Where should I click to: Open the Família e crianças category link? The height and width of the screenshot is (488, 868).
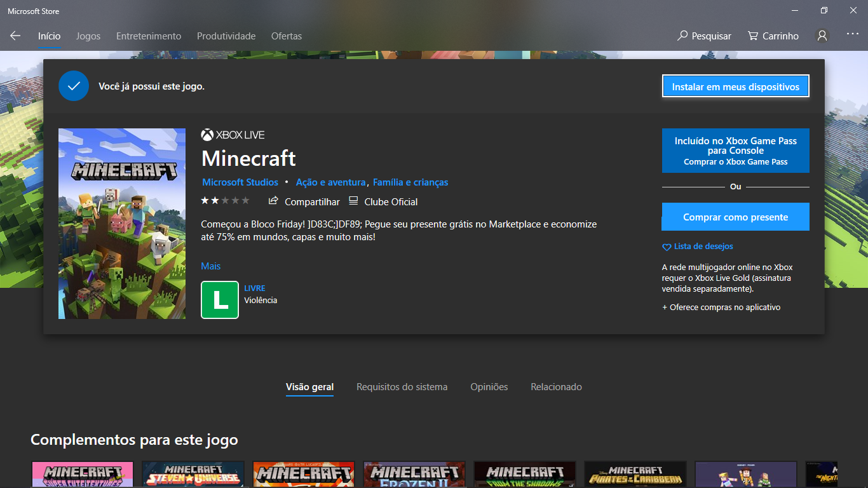coord(410,182)
